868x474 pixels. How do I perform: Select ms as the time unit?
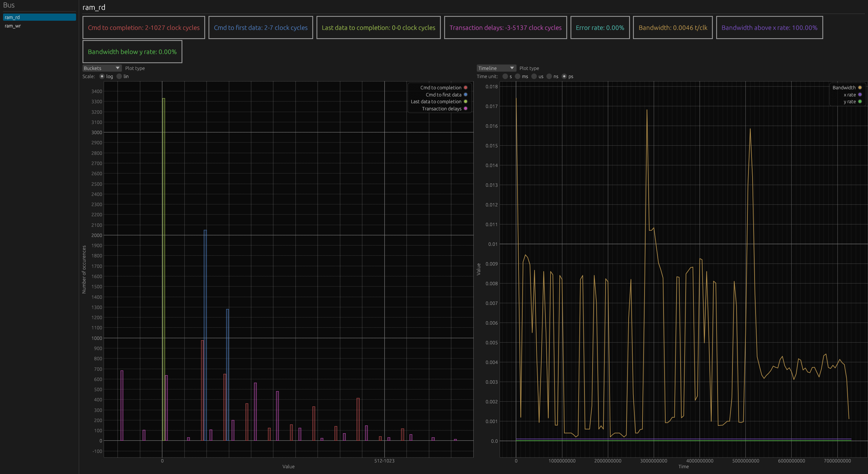(518, 76)
